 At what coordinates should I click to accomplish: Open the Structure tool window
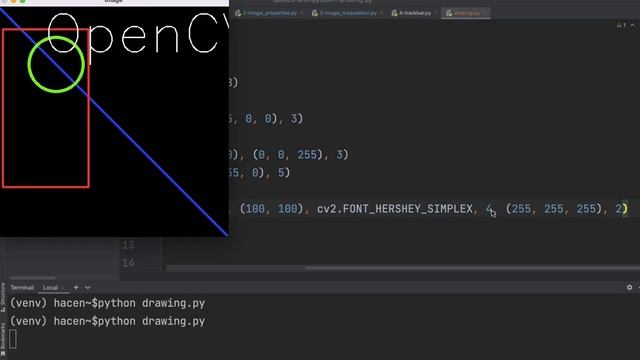point(3,297)
